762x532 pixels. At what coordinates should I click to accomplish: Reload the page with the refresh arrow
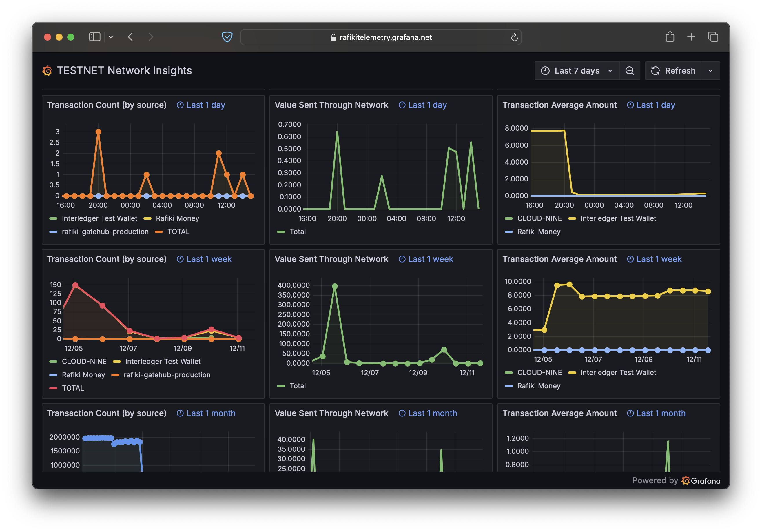514,37
